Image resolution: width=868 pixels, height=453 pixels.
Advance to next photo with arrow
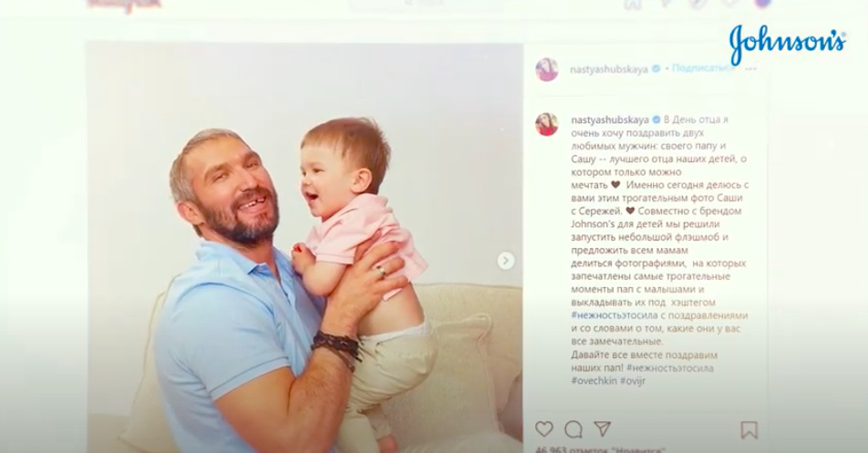point(505,261)
